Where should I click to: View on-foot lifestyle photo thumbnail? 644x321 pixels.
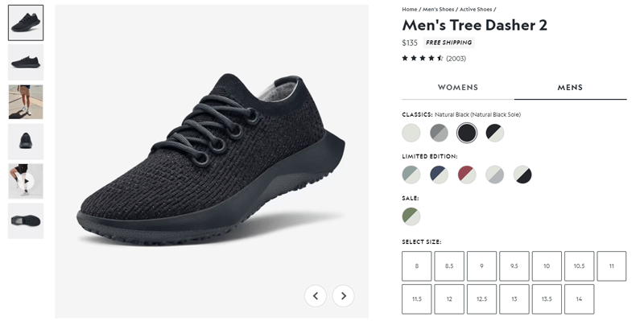[x=26, y=102]
